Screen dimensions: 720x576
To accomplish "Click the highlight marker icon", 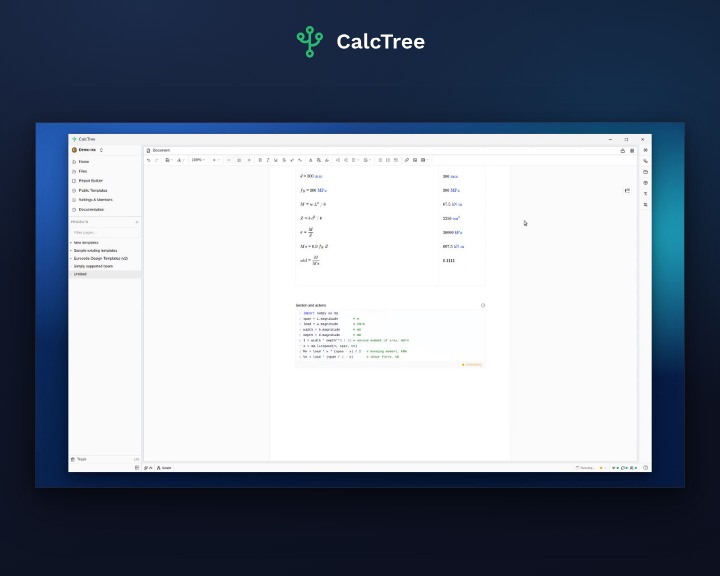I will click(327, 160).
